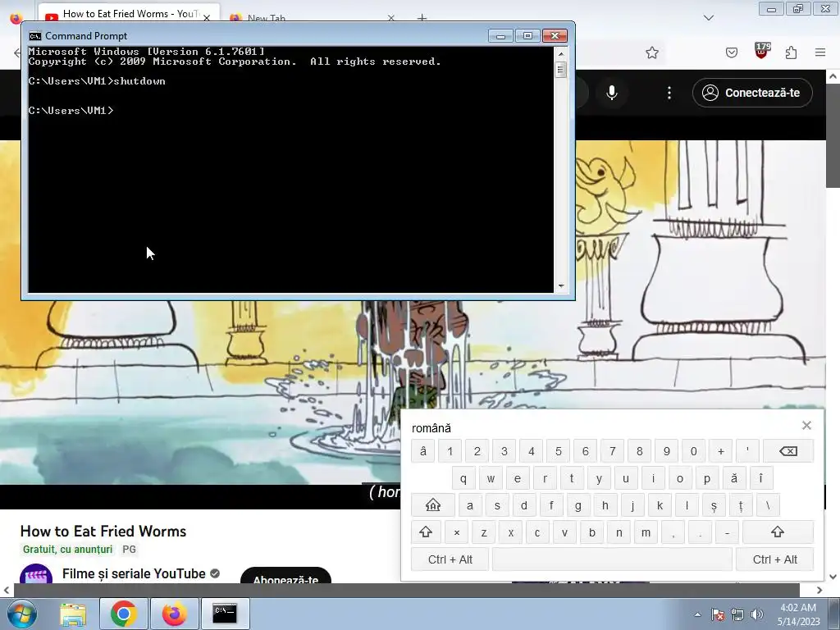Toggle the right Shift key on the on-screen keyboard
The height and width of the screenshot is (630, 840).
tap(778, 532)
